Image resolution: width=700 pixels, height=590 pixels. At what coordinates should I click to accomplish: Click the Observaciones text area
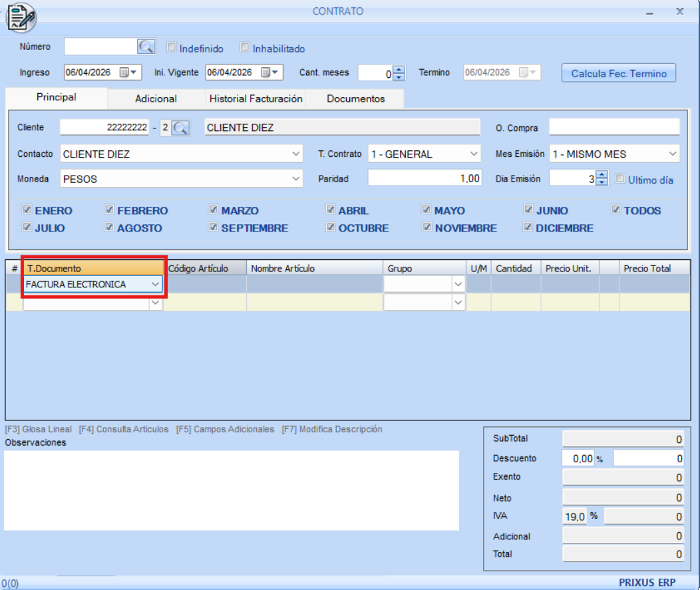(x=231, y=490)
